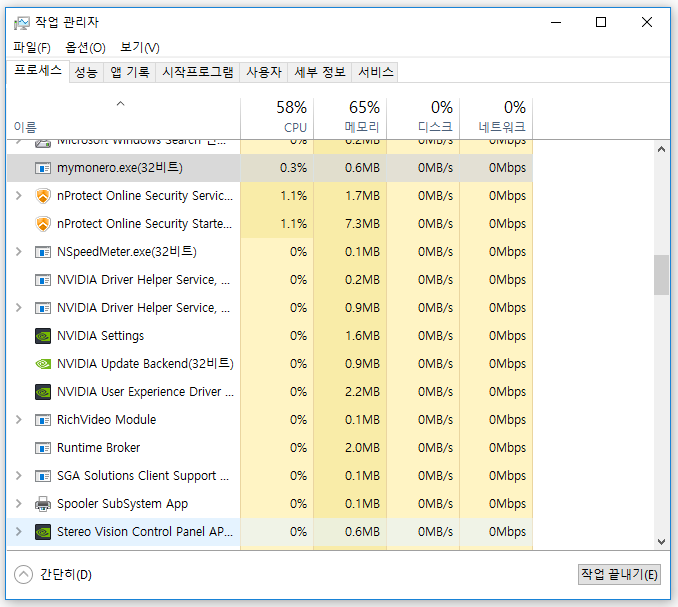The height and width of the screenshot is (607, 678).
Task: Open the 보기(V) menu
Action: click(140, 47)
